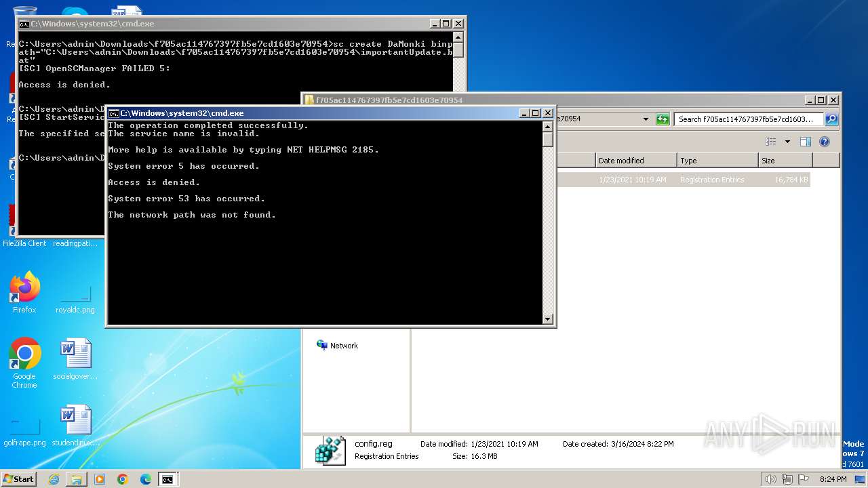Open back cmd.exe window system menu icon

(x=24, y=24)
